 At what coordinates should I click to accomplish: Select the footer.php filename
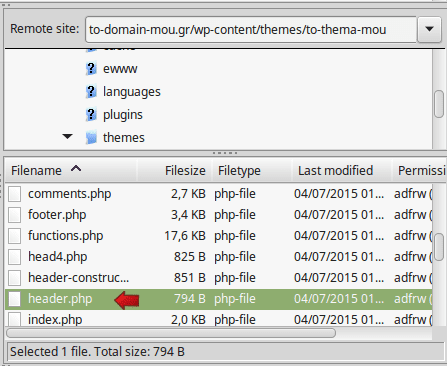click(x=57, y=215)
